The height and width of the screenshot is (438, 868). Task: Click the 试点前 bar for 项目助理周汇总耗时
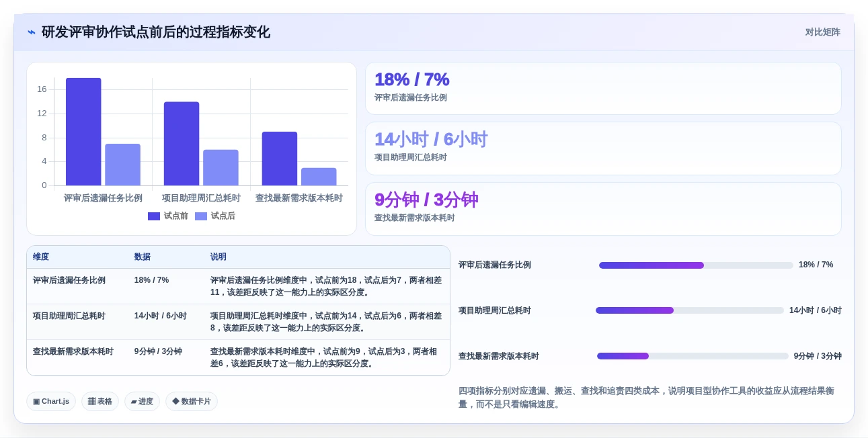tap(182, 144)
